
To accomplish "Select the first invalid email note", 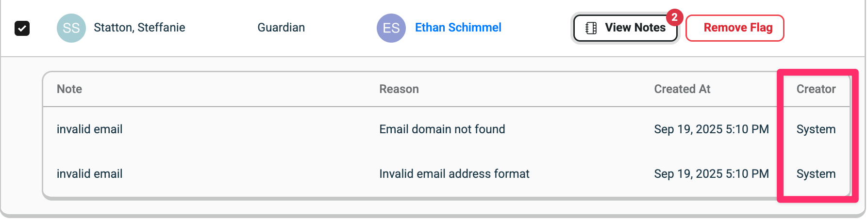I will point(89,129).
